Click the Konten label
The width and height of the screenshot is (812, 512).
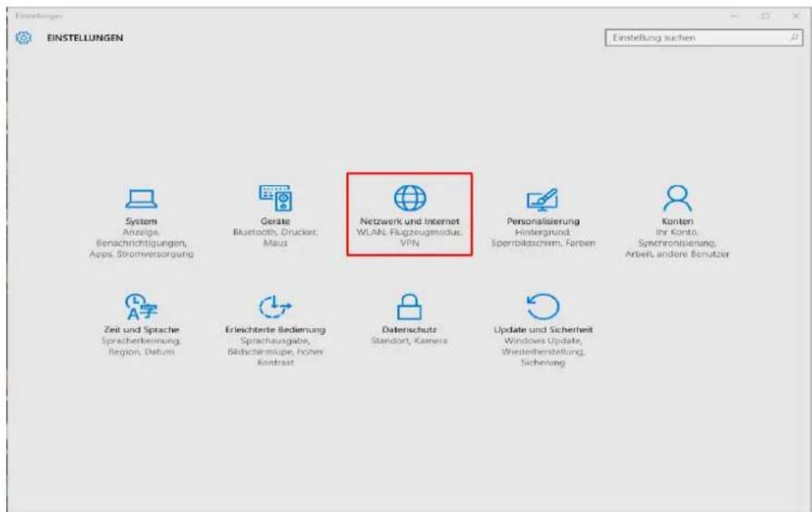[x=677, y=221]
